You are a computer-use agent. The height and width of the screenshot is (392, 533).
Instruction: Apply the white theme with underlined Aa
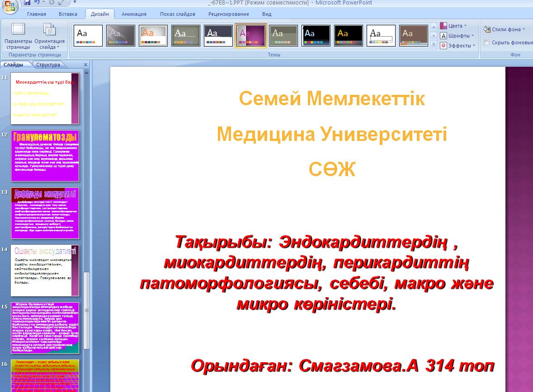(x=381, y=35)
